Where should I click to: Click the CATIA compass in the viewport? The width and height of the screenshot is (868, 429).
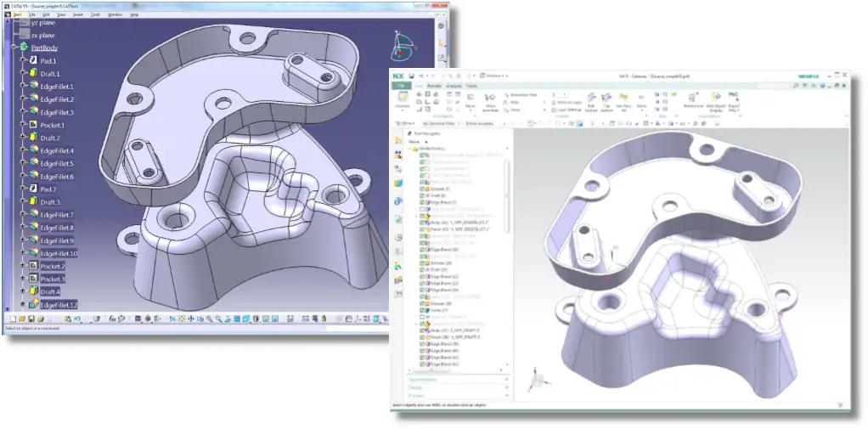(x=402, y=45)
